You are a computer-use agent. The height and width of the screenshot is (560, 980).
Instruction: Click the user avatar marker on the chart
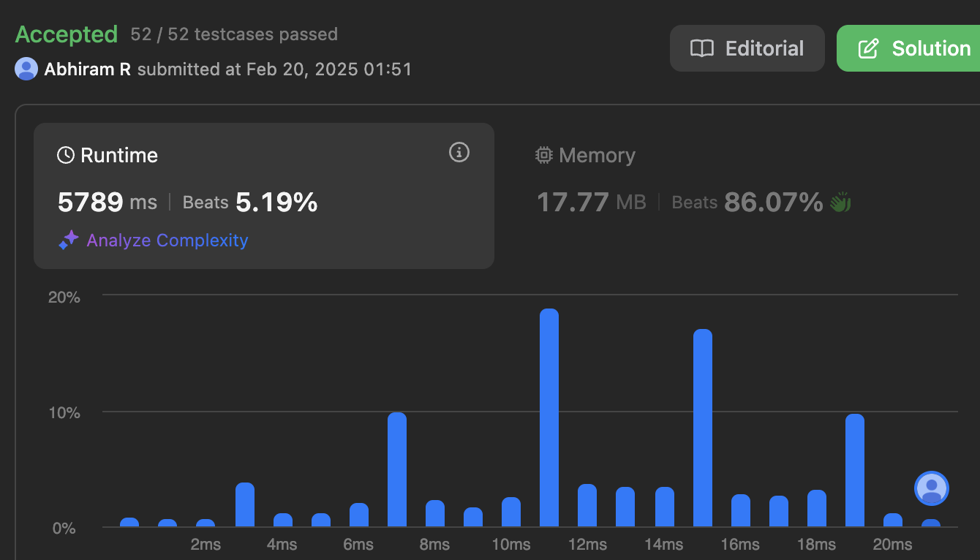pos(931,488)
